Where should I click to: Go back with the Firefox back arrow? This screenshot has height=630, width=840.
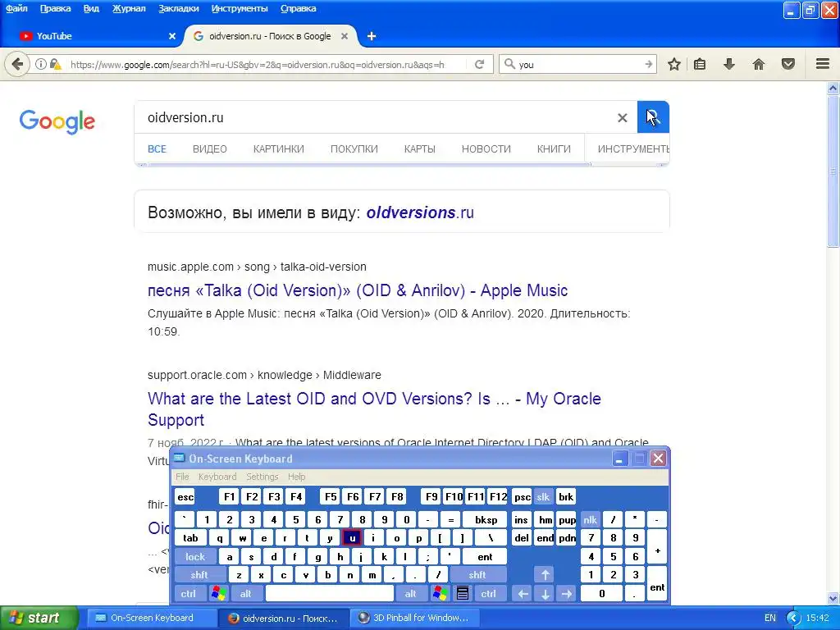coord(17,64)
